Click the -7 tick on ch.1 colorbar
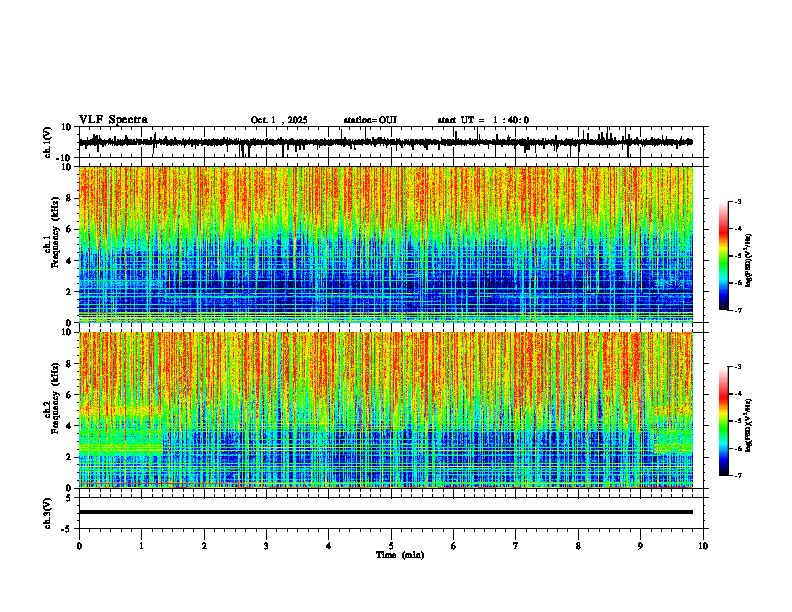792x612 pixels. click(738, 310)
